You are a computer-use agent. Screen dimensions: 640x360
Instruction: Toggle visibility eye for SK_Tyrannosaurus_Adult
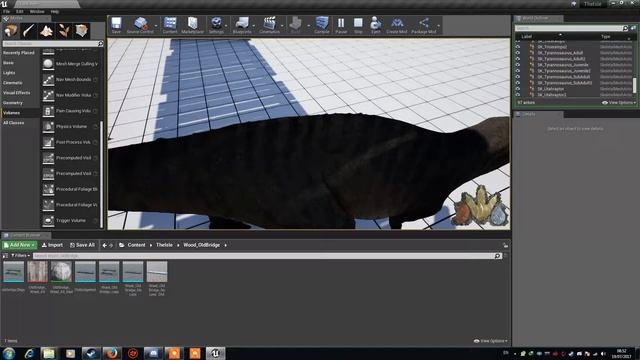518,53
